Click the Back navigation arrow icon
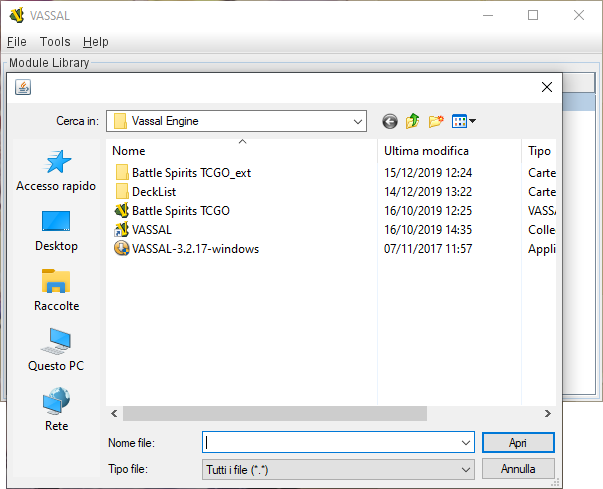Screen dimensions: 603x489 (390, 121)
